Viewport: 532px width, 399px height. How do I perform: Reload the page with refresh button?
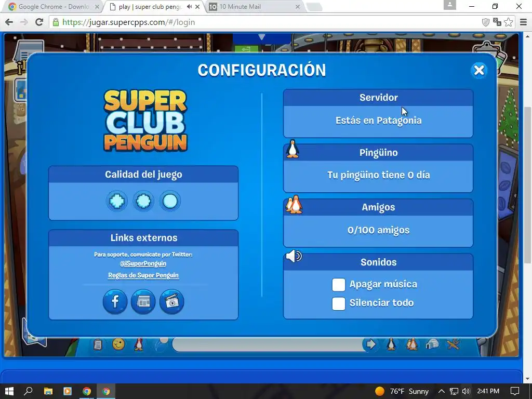pyautogui.click(x=39, y=22)
